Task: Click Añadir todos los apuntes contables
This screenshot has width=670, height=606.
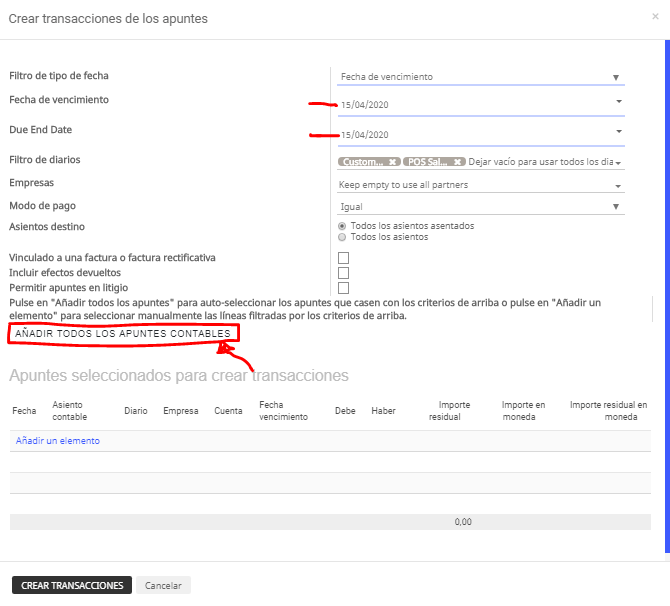Action: coord(123,334)
